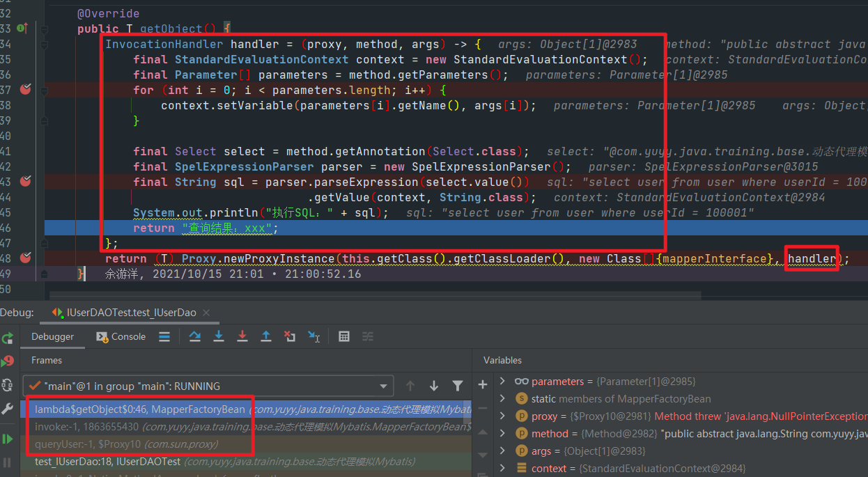This screenshot has width=868, height=477.
Task: Click the Show Execution Point icon
Action: click(x=164, y=336)
